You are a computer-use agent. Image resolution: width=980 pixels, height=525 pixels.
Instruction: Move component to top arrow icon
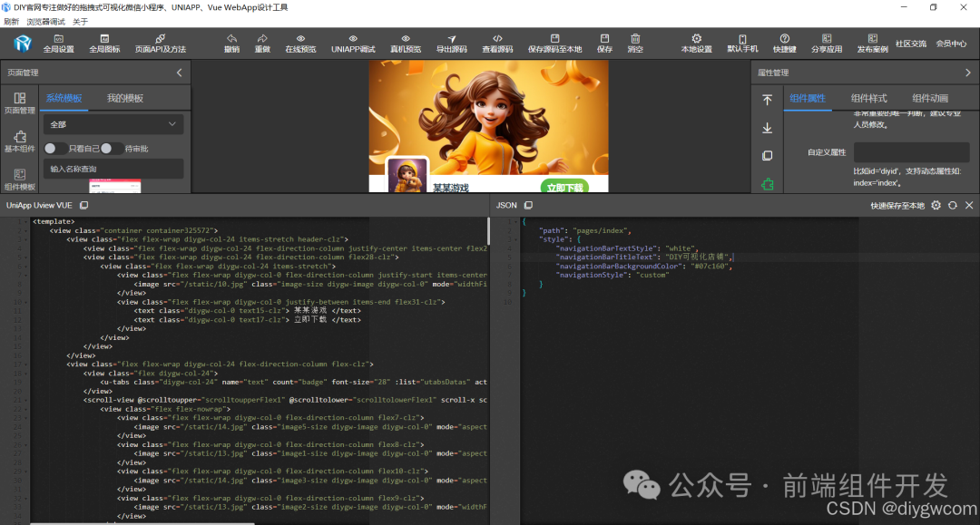coord(767,100)
